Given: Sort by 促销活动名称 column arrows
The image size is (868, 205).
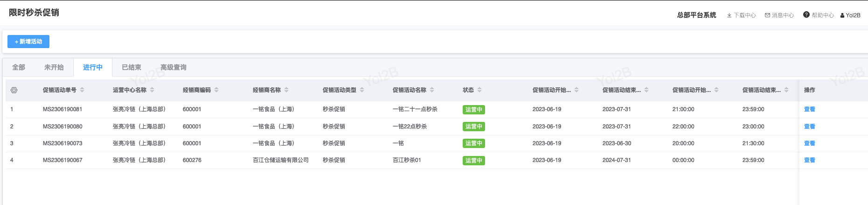Looking at the screenshot, I should coord(432,90).
